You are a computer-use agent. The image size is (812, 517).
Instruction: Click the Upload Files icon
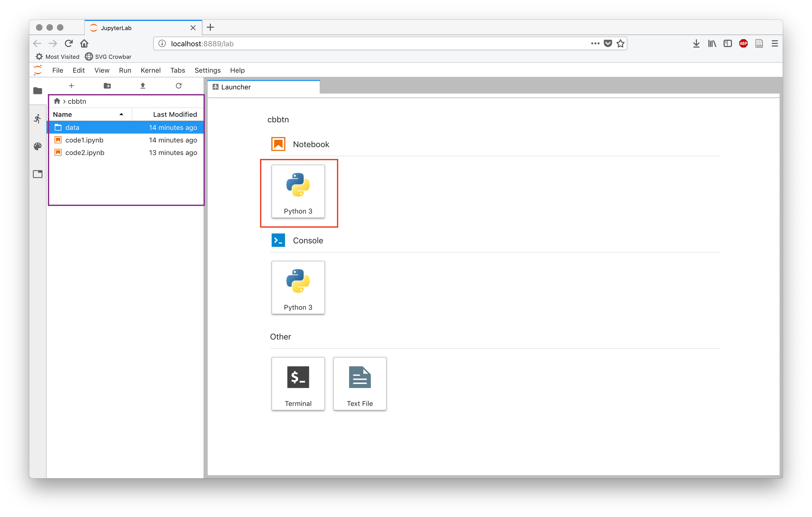(143, 86)
